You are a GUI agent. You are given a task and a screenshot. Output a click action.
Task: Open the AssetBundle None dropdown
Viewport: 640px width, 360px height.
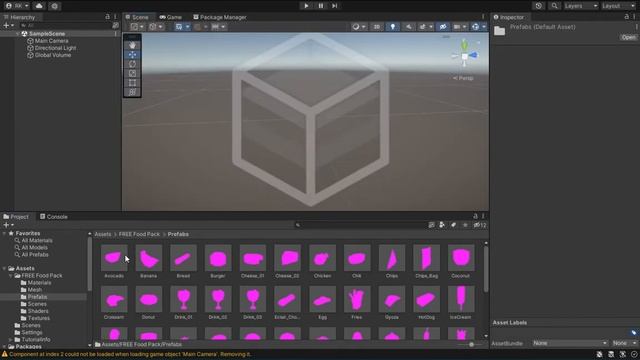[570, 343]
